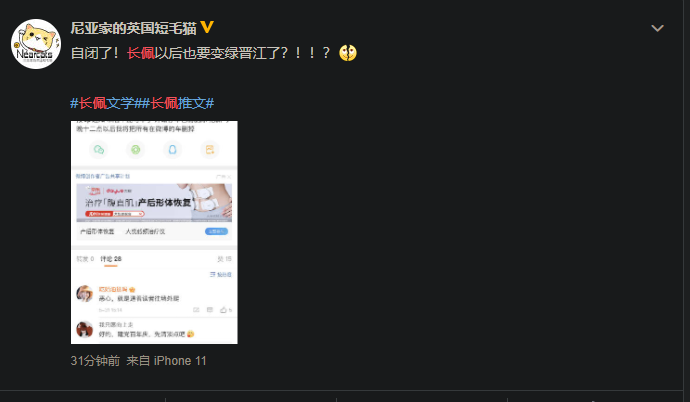Expand the post options chevron menu
Viewport: 690px width, 402px height.
click(657, 28)
